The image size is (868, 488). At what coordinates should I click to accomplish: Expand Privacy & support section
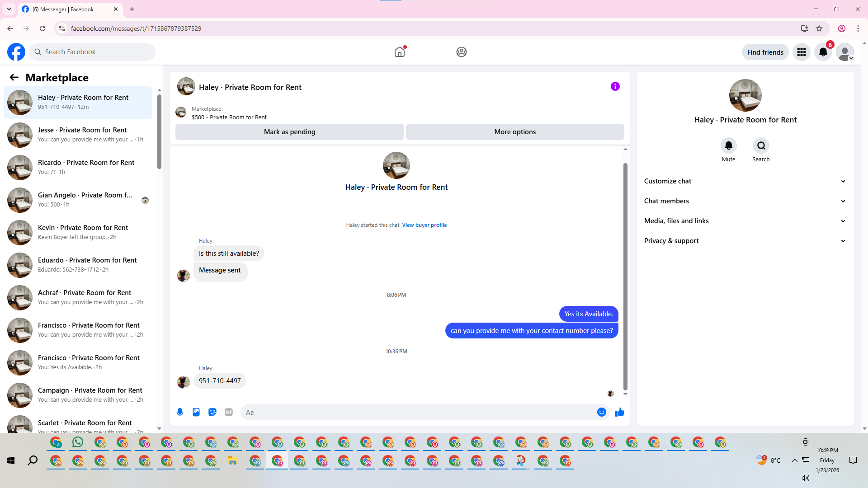click(745, 241)
